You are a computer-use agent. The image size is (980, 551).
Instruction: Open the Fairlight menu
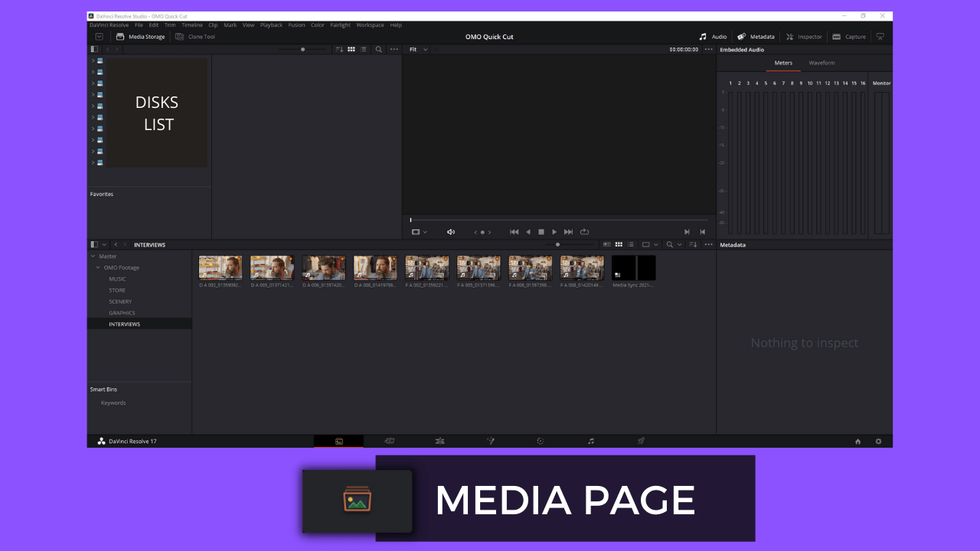coord(340,25)
